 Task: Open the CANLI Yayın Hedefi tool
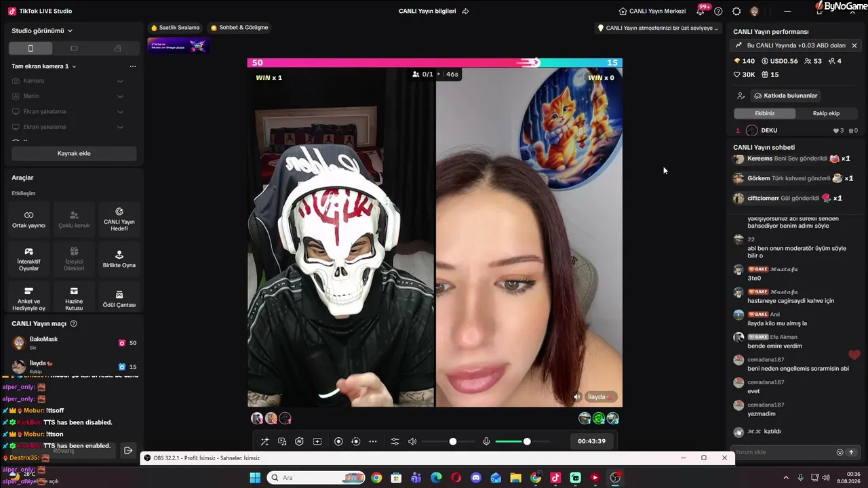(119, 219)
